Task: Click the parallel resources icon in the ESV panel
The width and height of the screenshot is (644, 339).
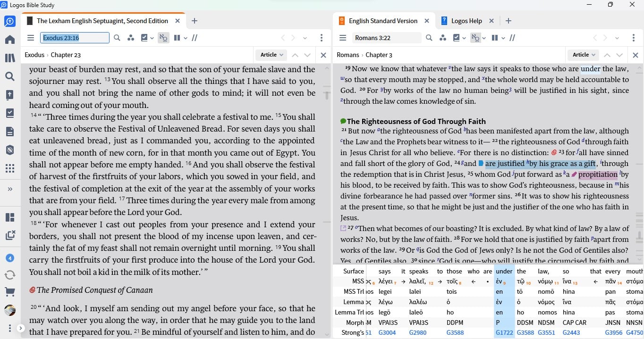Action: (x=512, y=38)
